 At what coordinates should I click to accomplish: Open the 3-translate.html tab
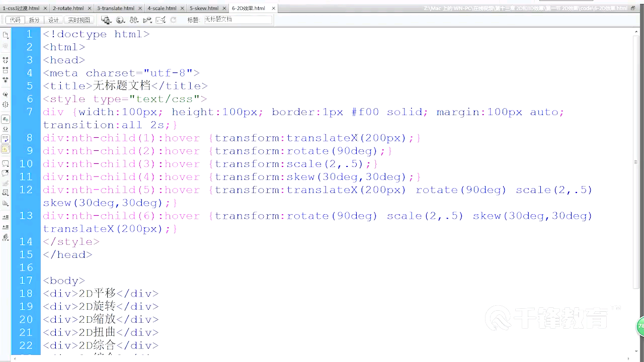(x=116, y=9)
